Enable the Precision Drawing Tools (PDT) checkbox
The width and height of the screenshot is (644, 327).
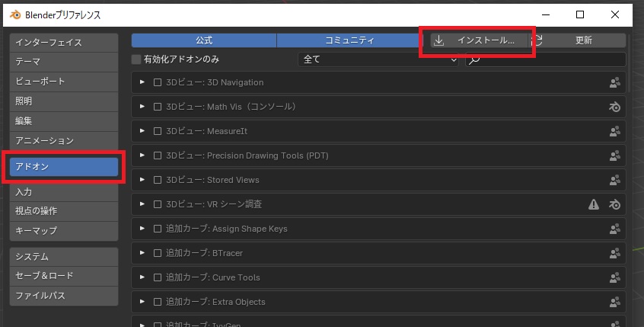pos(158,155)
